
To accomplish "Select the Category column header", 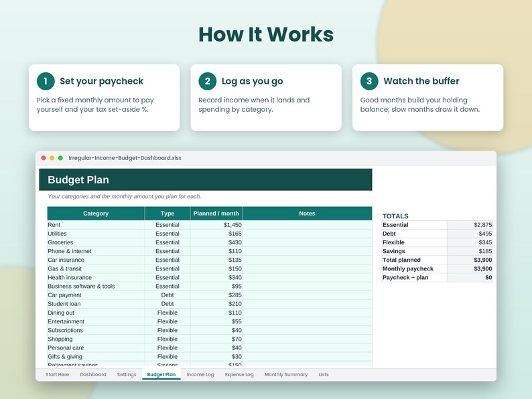I will click(96, 214).
